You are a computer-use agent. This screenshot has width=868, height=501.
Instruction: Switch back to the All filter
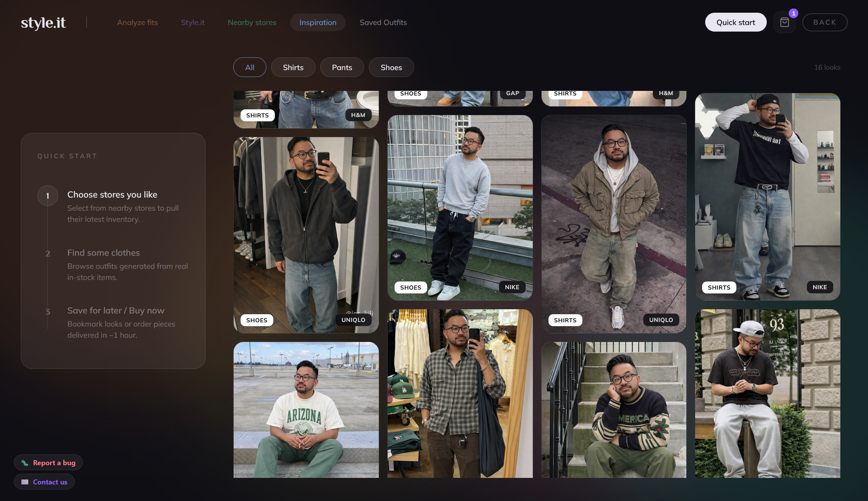249,67
